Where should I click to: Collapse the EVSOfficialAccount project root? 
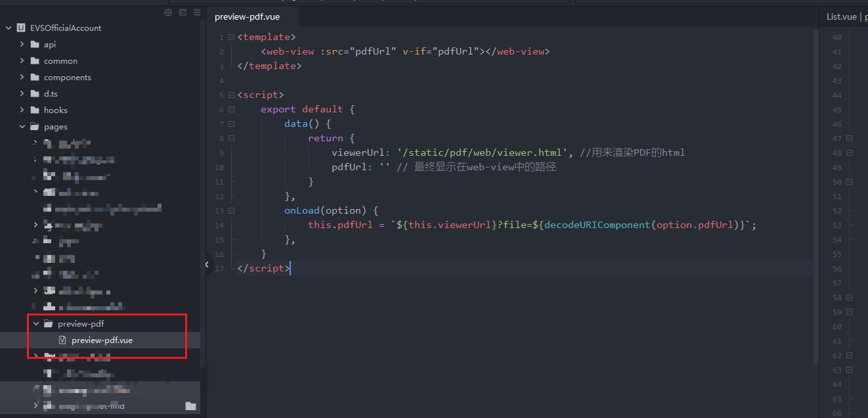(9, 28)
